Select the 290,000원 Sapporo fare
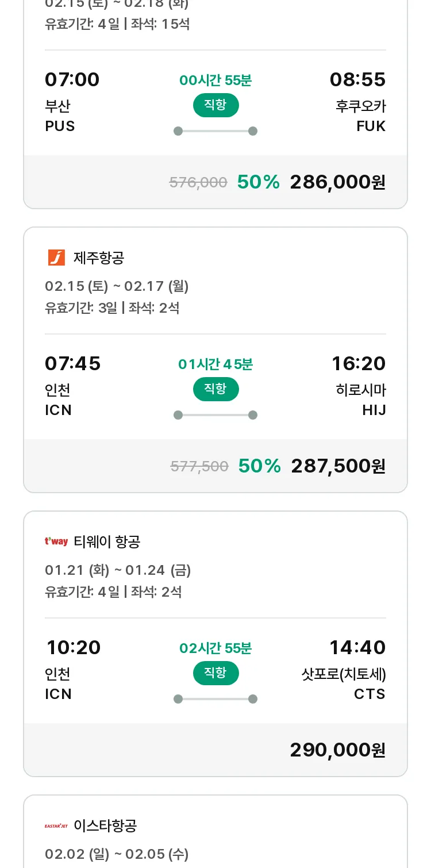The height and width of the screenshot is (868, 431). pyautogui.click(x=337, y=750)
